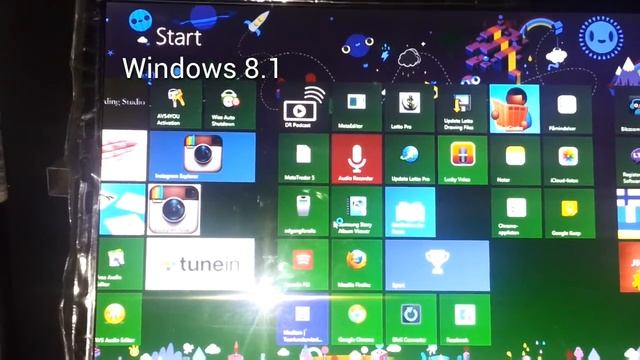Image resolution: width=640 pixels, height=360 pixels.
Task: Open the MetaEditor tile
Action: pos(356,107)
